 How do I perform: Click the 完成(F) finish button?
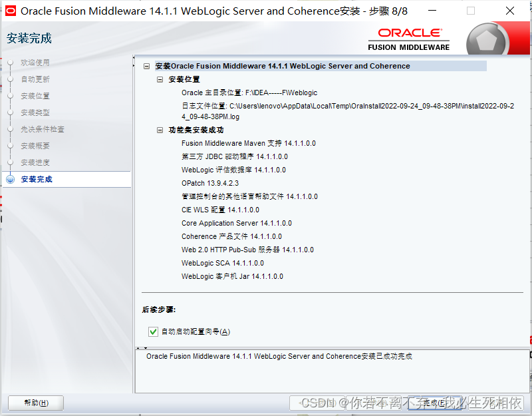[435, 403]
